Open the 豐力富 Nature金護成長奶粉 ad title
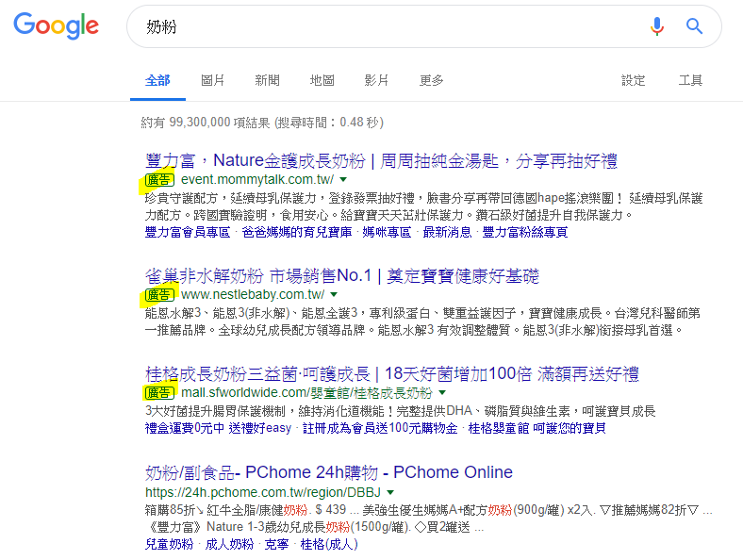This screenshot has height=560, width=743. point(381,161)
